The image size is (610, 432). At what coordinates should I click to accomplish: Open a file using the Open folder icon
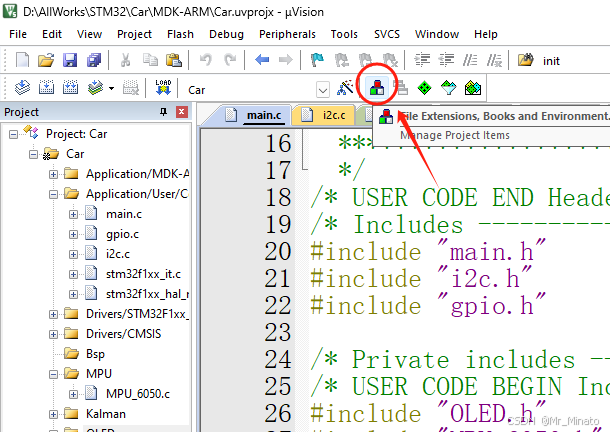(46, 60)
